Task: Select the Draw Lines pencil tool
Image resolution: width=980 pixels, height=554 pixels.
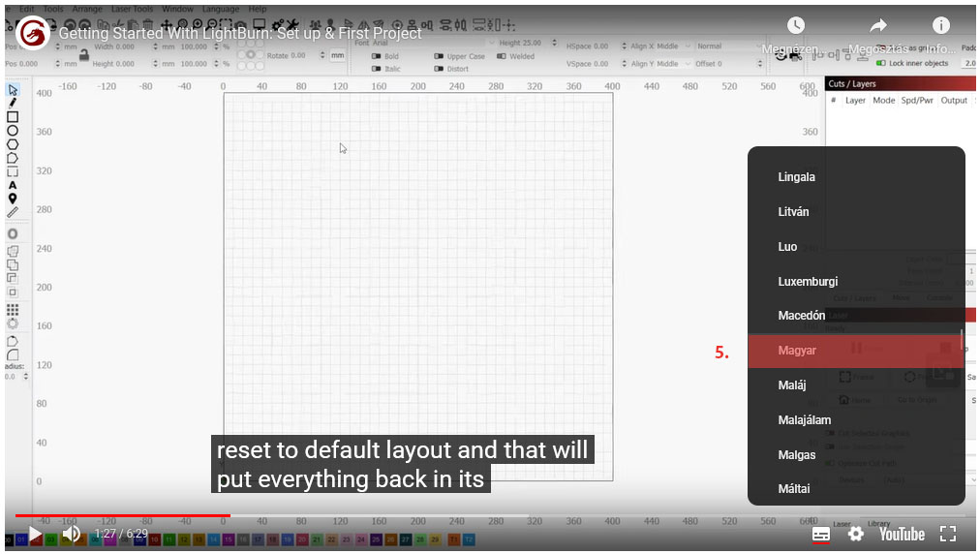Action: pyautogui.click(x=13, y=104)
